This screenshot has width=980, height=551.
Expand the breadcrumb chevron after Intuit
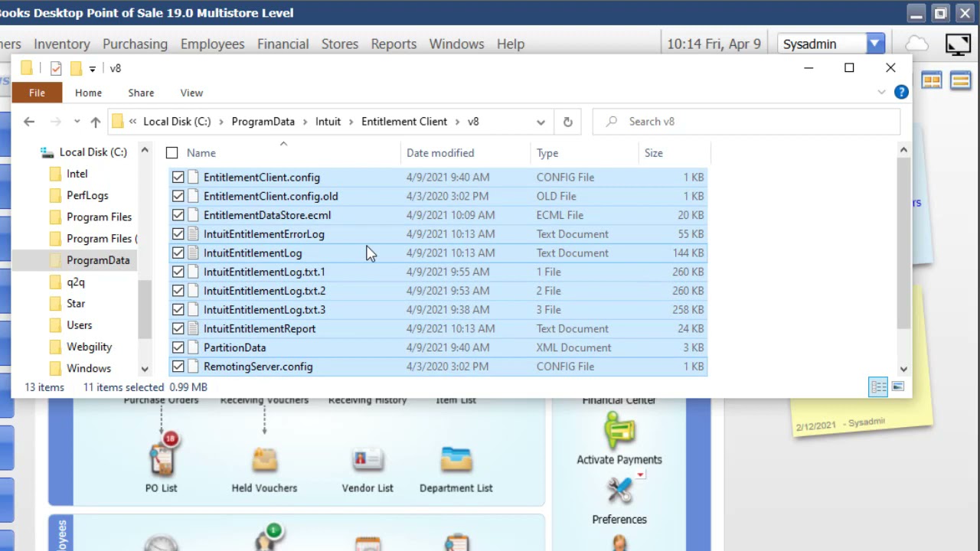click(351, 122)
